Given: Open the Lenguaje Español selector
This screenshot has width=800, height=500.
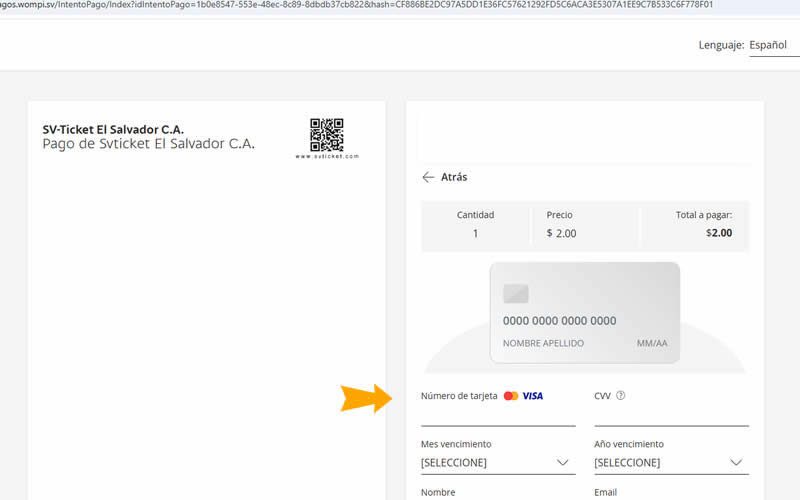Looking at the screenshot, I should (x=773, y=46).
